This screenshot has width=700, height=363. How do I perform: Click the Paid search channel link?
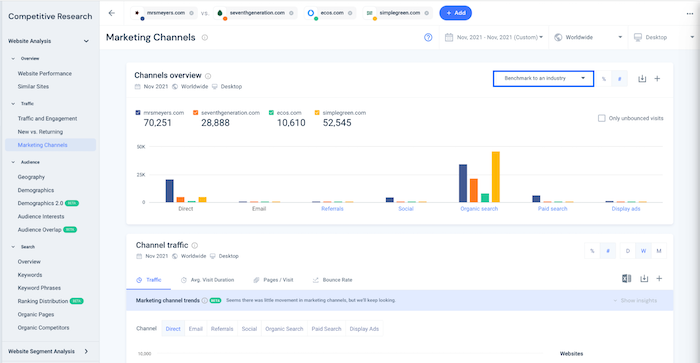coord(552,209)
